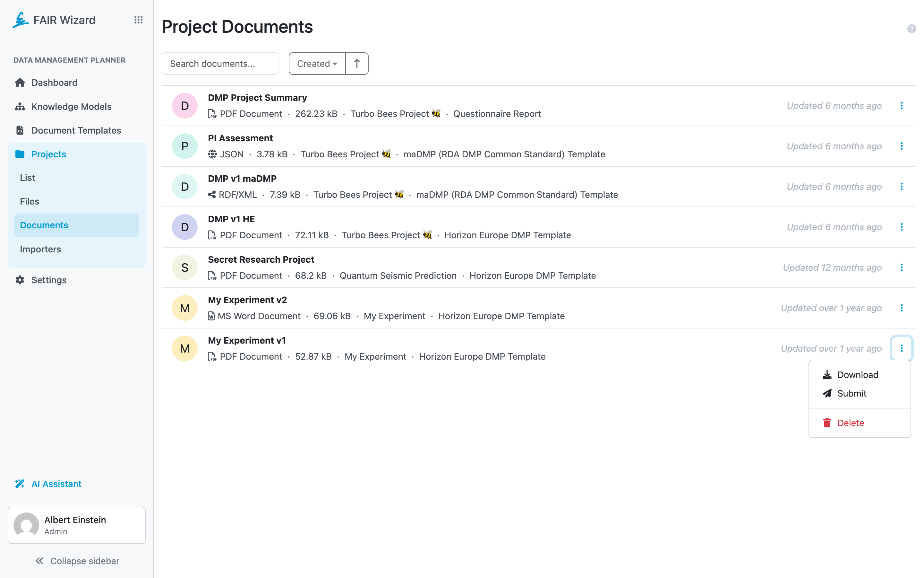Viewport: 924px width, 578px height.
Task: Click the D avatar of DMP v1 HE
Action: (x=185, y=227)
